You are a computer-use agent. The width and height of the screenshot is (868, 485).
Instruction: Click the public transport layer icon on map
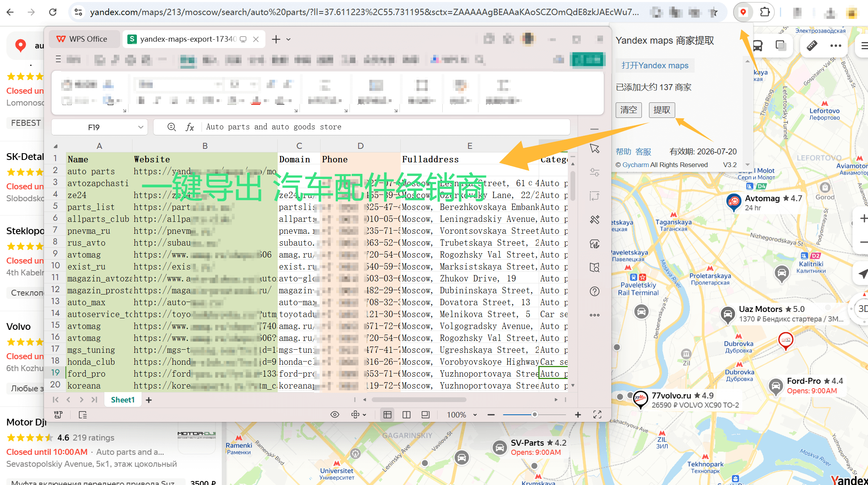757,46
